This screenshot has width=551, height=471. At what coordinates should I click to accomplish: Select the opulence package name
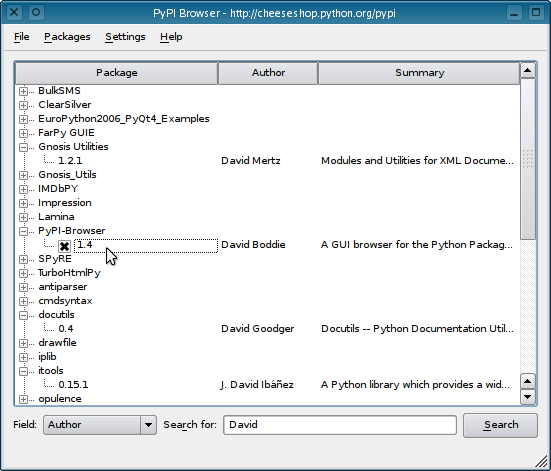[x=60, y=399]
